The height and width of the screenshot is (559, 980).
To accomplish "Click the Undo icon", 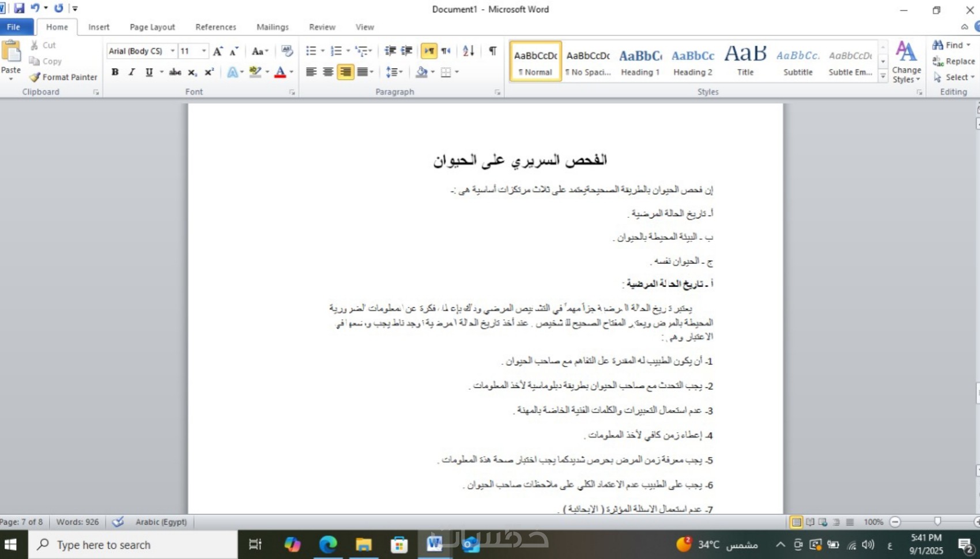I will [x=36, y=8].
